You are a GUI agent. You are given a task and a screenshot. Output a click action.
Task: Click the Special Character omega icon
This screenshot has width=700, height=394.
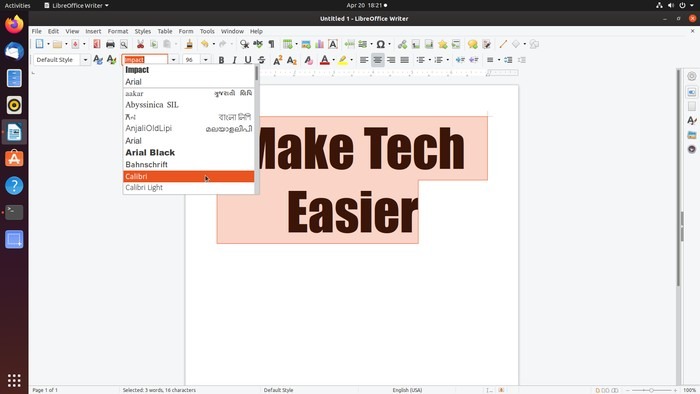tap(380, 44)
